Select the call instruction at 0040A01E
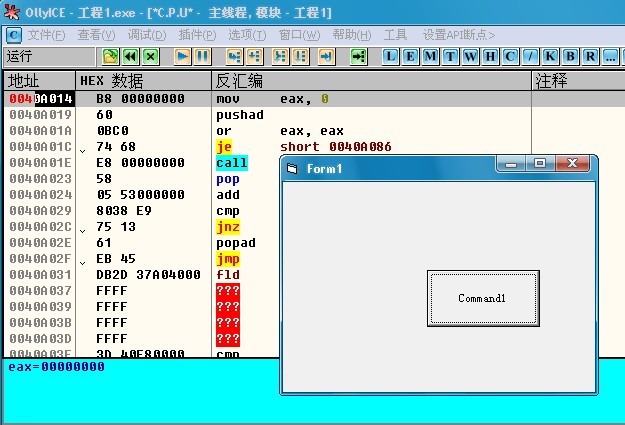625x425 pixels. coord(232,163)
